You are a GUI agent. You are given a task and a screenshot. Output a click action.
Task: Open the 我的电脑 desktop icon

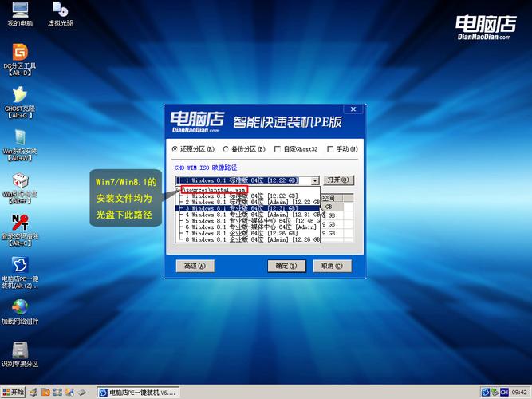point(18,11)
